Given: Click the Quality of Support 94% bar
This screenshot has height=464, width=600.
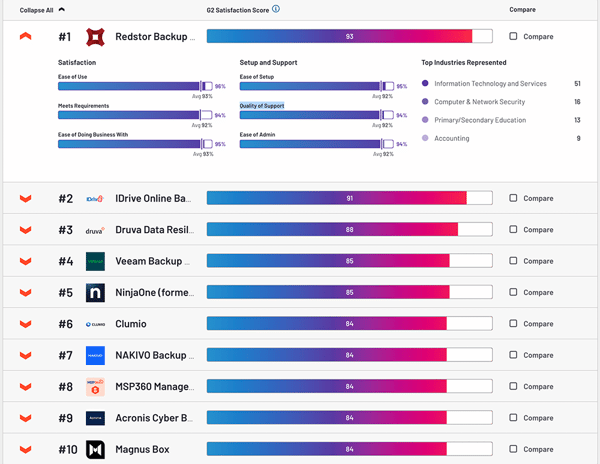Looking at the screenshot, I should (317, 115).
